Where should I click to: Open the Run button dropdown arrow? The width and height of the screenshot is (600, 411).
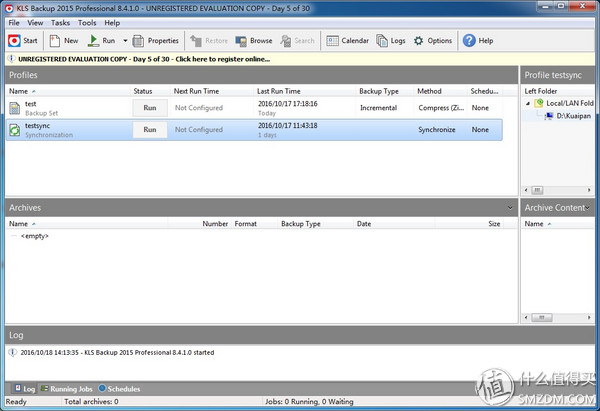coord(125,41)
